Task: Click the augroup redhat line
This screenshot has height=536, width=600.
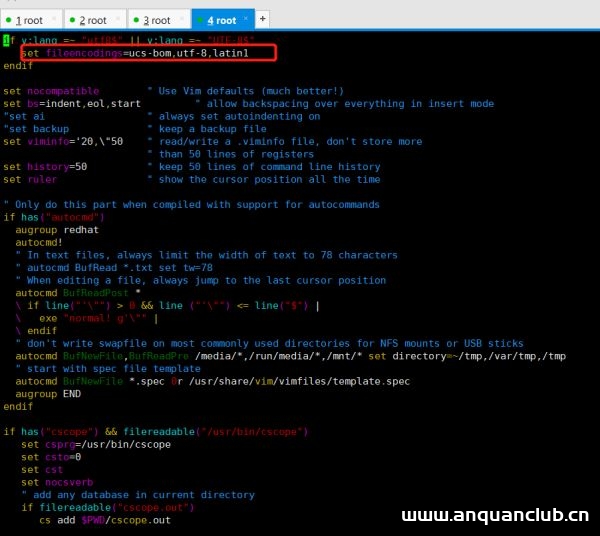Action: (x=58, y=230)
